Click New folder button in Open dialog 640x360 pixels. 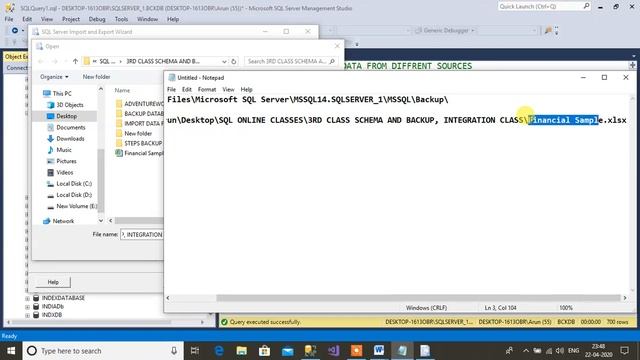(x=96, y=77)
